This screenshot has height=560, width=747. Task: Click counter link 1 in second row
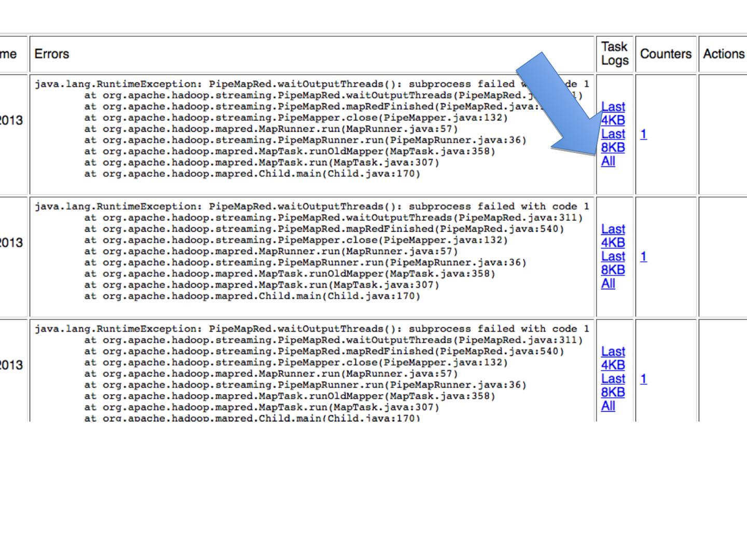click(x=643, y=257)
